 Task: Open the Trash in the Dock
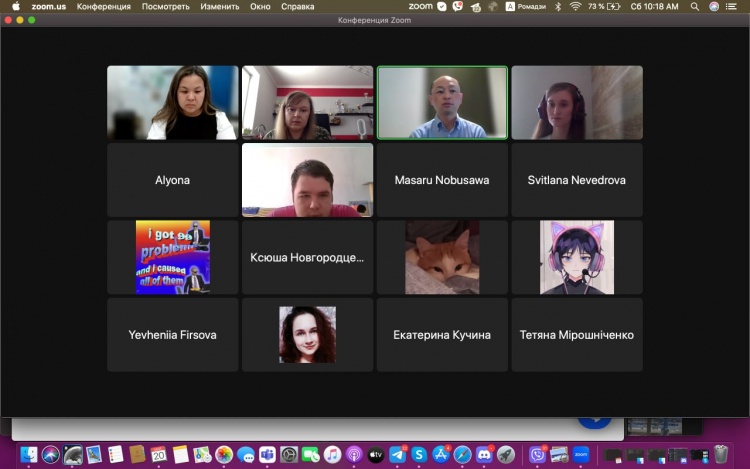[721, 455]
